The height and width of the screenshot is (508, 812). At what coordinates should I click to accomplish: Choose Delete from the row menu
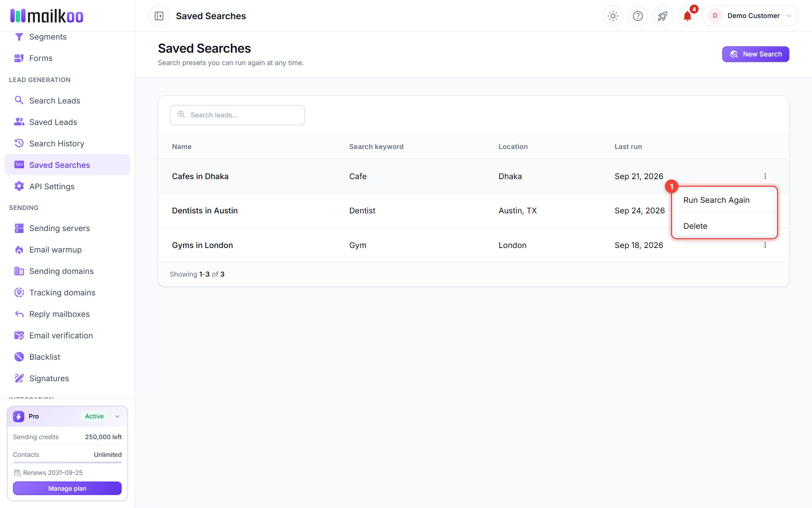click(724, 226)
